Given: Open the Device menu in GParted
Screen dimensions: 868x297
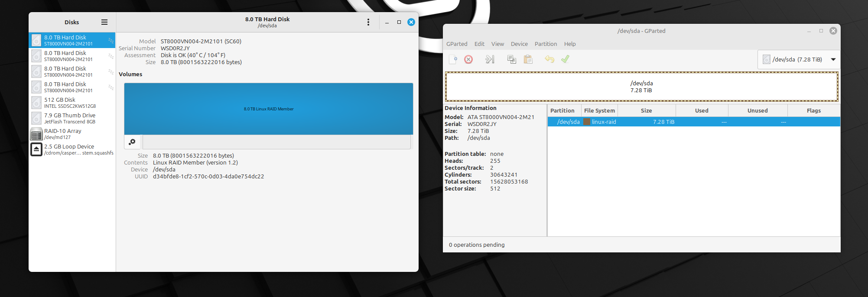Looking at the screenshot, I should [519, 44].
